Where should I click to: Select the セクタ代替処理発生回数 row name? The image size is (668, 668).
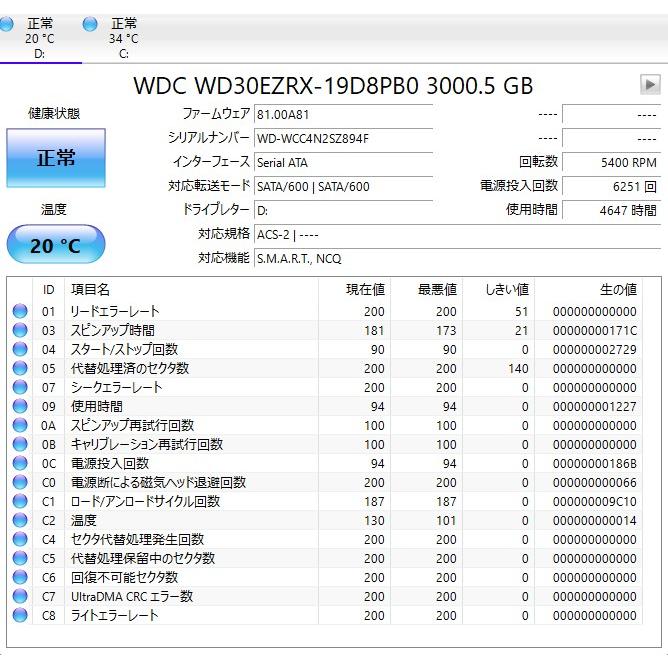(x=137, y=539)
